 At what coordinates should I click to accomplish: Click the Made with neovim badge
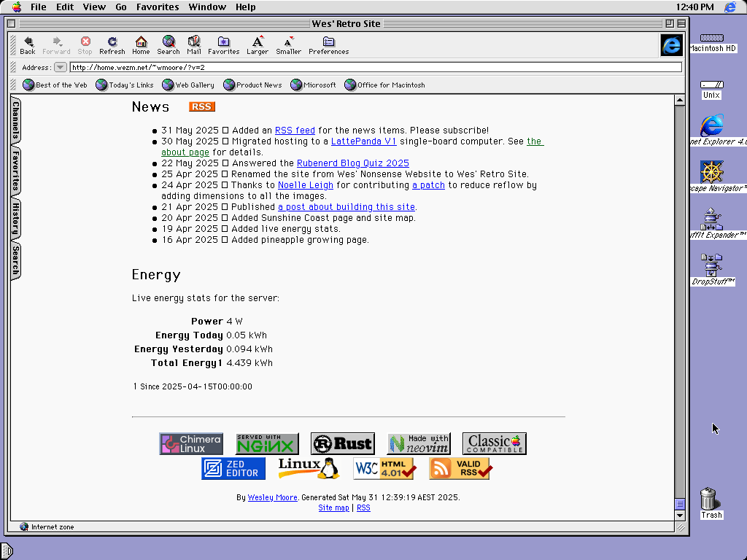click(419, 444)
